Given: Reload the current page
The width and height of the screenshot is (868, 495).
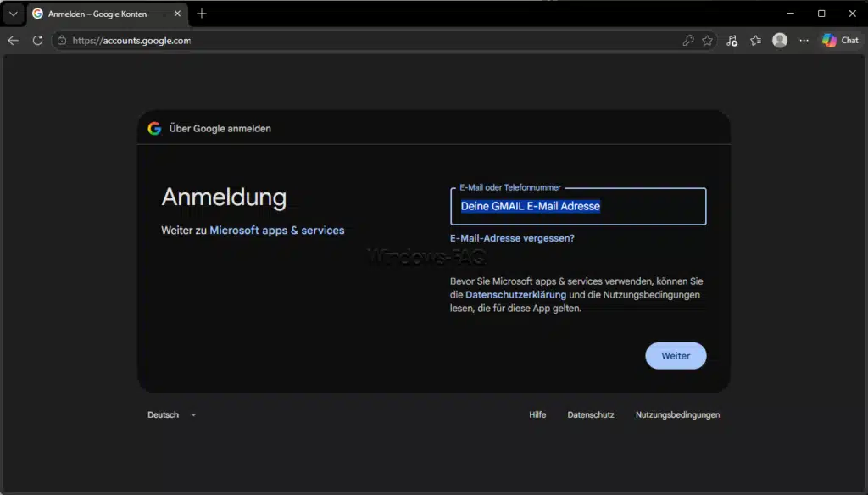Looking at the screenshot, I should (37, 41).
